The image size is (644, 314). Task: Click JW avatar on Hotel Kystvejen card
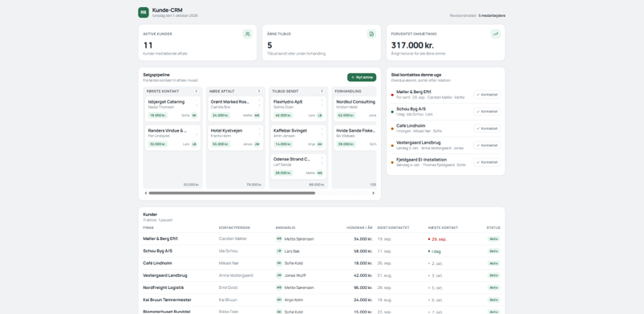tap(257, 145)
